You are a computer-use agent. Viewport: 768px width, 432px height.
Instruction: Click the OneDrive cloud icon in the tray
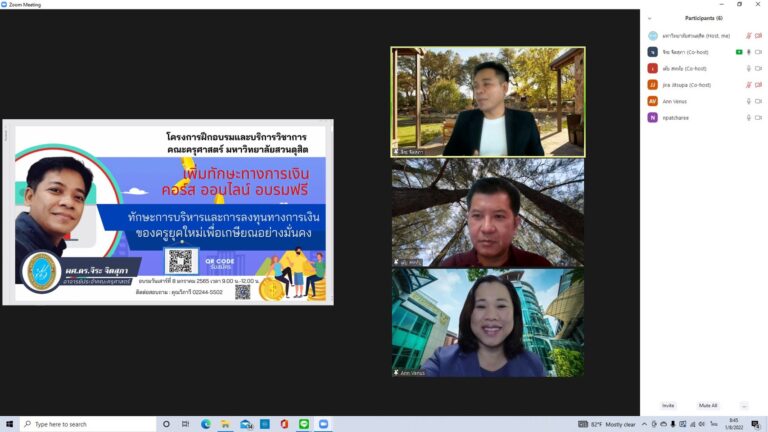click(x=663, y=424)
